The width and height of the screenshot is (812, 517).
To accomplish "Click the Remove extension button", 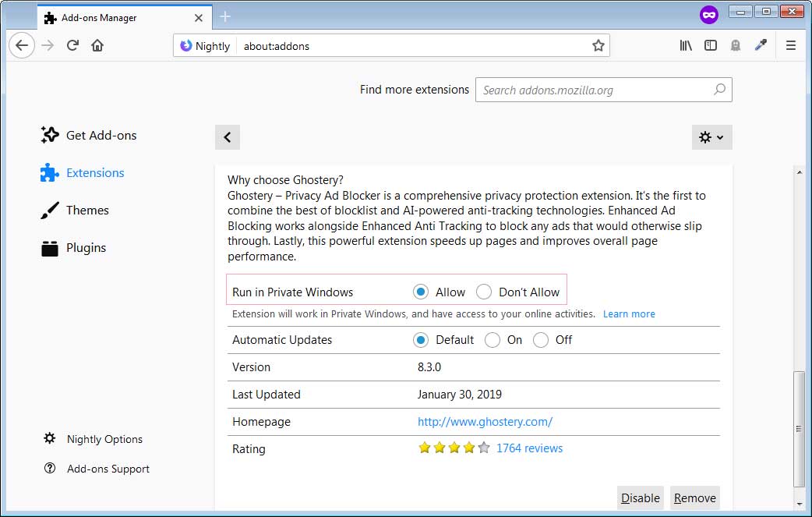I will click(694, 498).
